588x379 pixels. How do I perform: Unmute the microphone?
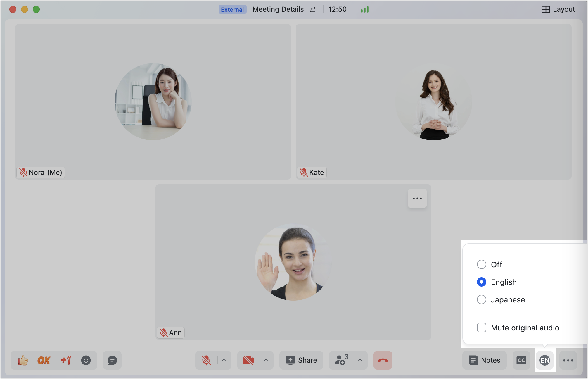206,360
